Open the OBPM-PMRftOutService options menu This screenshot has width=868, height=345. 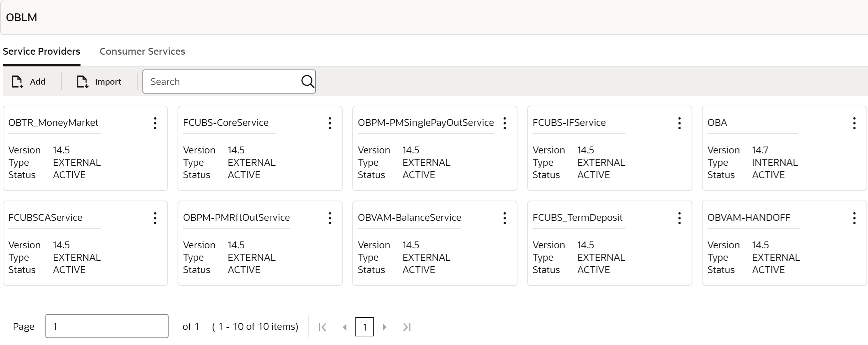pos(330,218)
